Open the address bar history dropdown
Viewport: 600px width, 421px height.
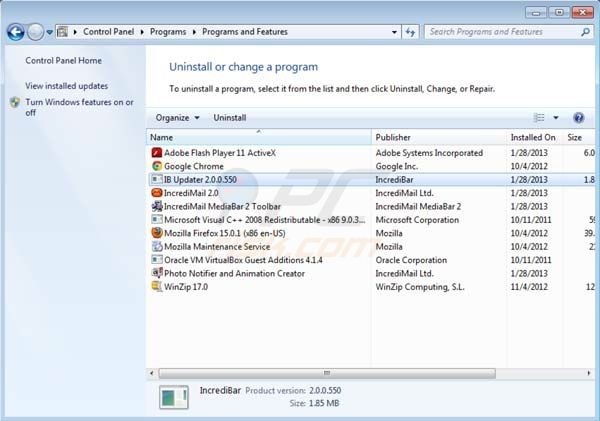pos(394,32)
